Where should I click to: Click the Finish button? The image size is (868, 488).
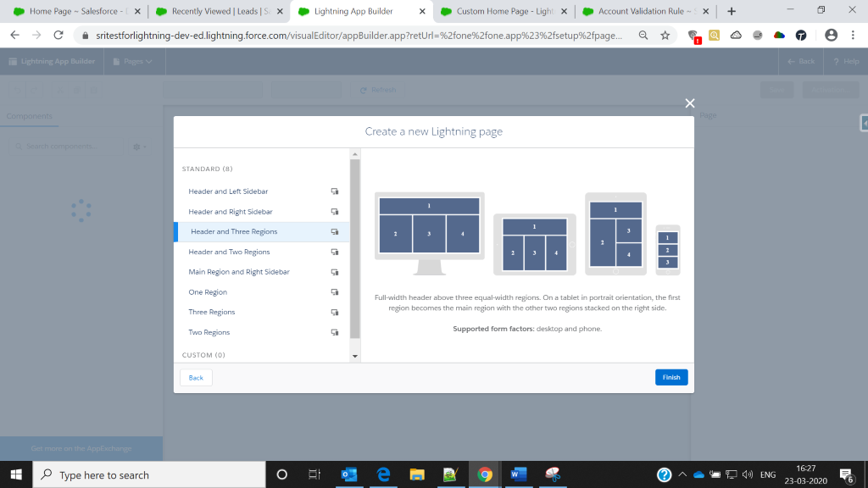pos(670,378)
